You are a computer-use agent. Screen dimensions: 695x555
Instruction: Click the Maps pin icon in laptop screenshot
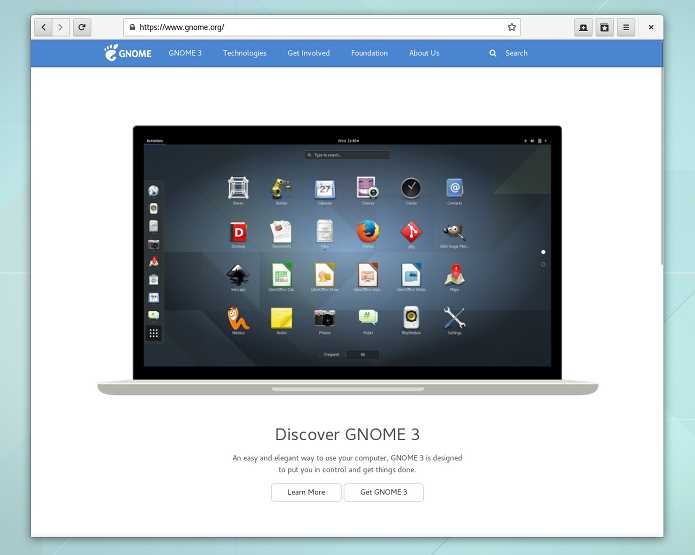click(x=454, y=275)
